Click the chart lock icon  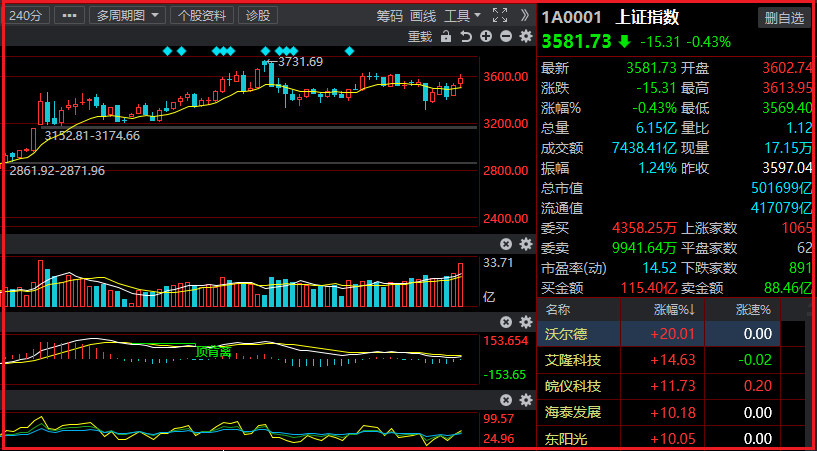(446, 37)
